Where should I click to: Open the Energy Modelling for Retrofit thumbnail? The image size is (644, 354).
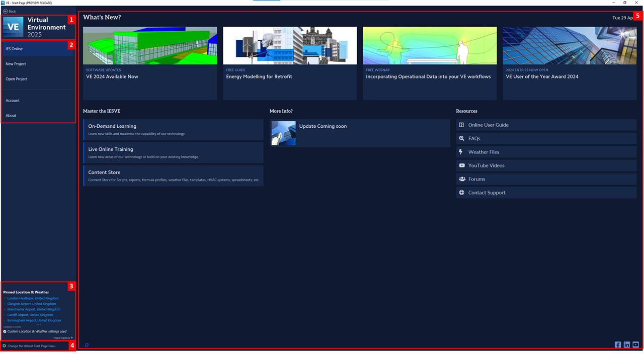(x=290, y=46)
